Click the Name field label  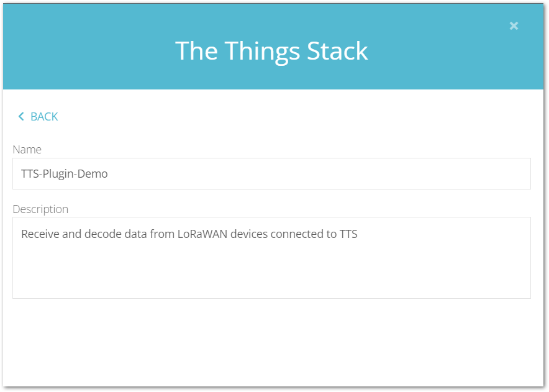click(27, 150)
